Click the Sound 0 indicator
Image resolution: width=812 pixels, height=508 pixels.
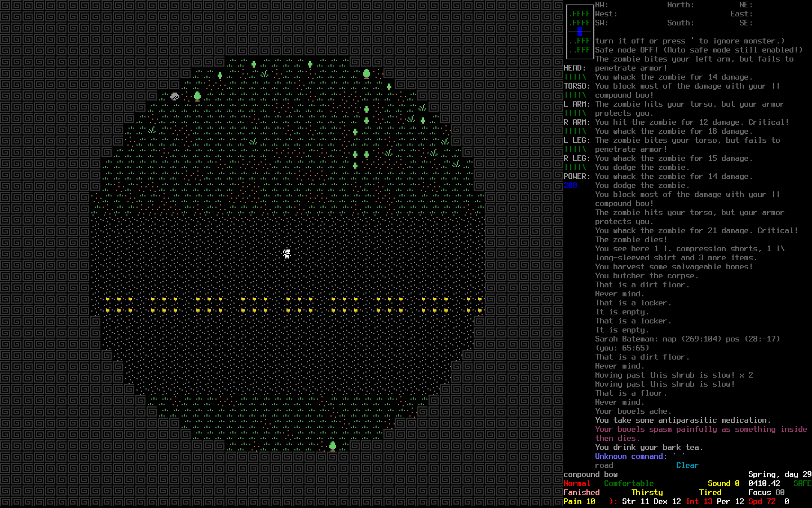(x=724, y=483)
